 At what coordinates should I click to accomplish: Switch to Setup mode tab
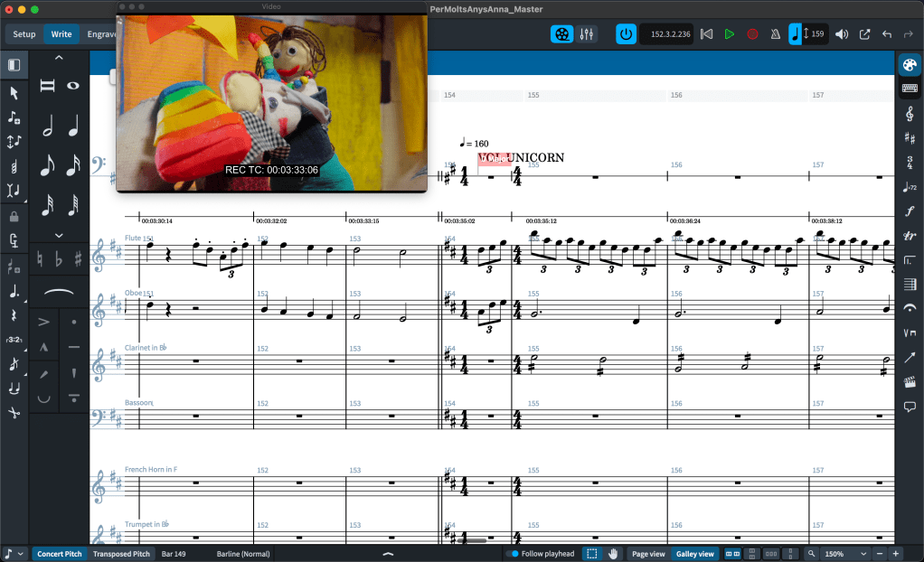click(x=24, y=34)
